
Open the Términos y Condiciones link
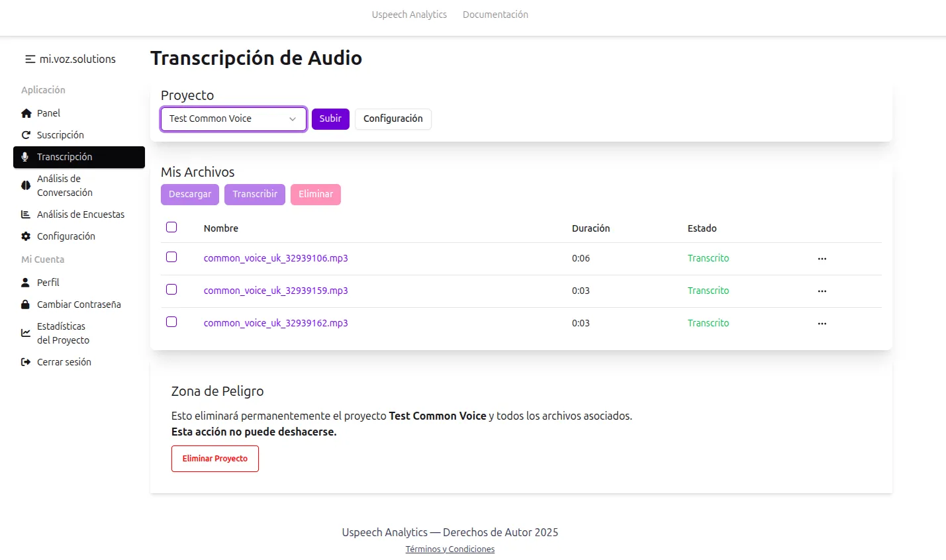coord(449,548)
